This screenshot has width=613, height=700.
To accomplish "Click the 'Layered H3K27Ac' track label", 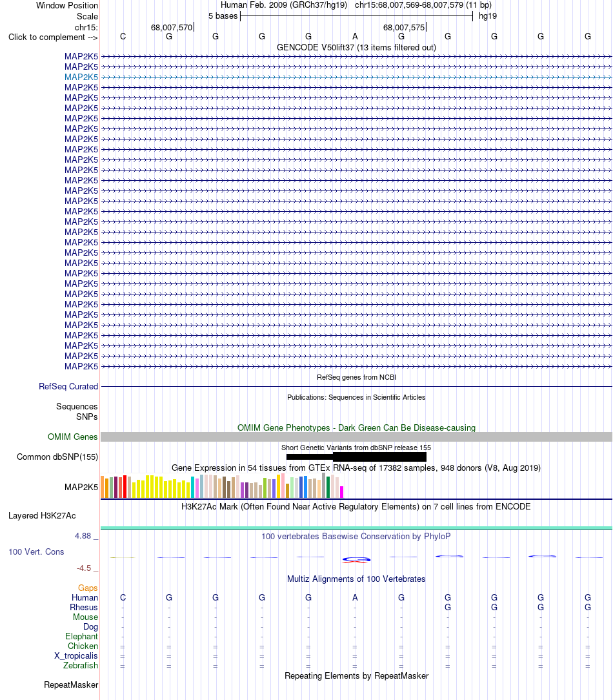I will point(42,516).
